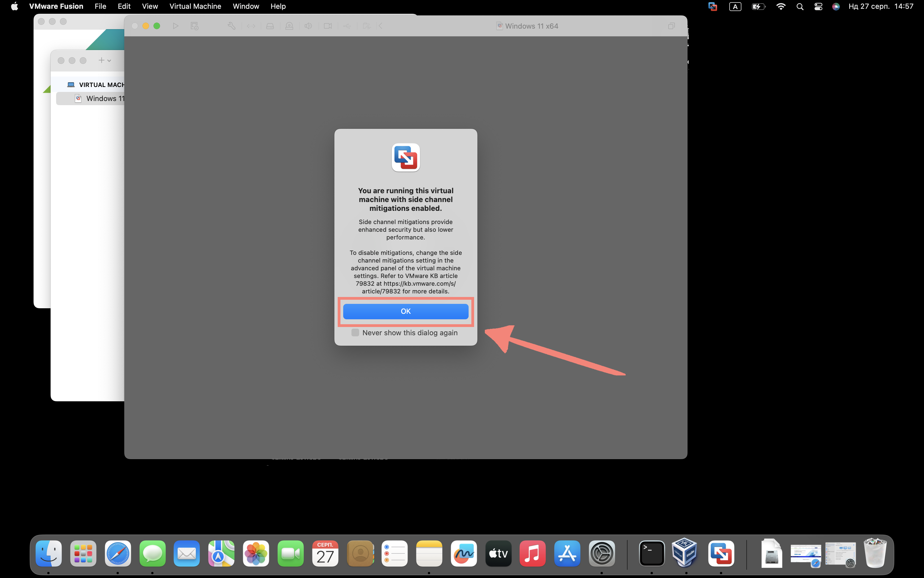The image size is (924, 578).
Task: Click the Windows 11 x64 window title
Action: pos(532,26)
